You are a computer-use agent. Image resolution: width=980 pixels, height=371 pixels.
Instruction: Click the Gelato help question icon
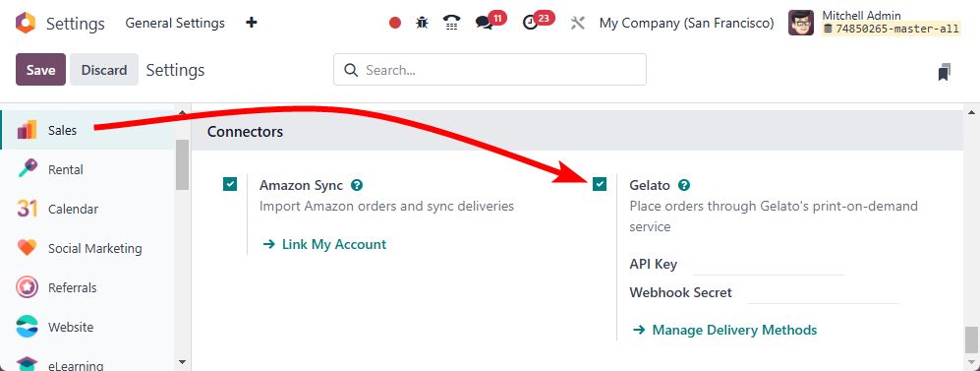click(684, 185)
